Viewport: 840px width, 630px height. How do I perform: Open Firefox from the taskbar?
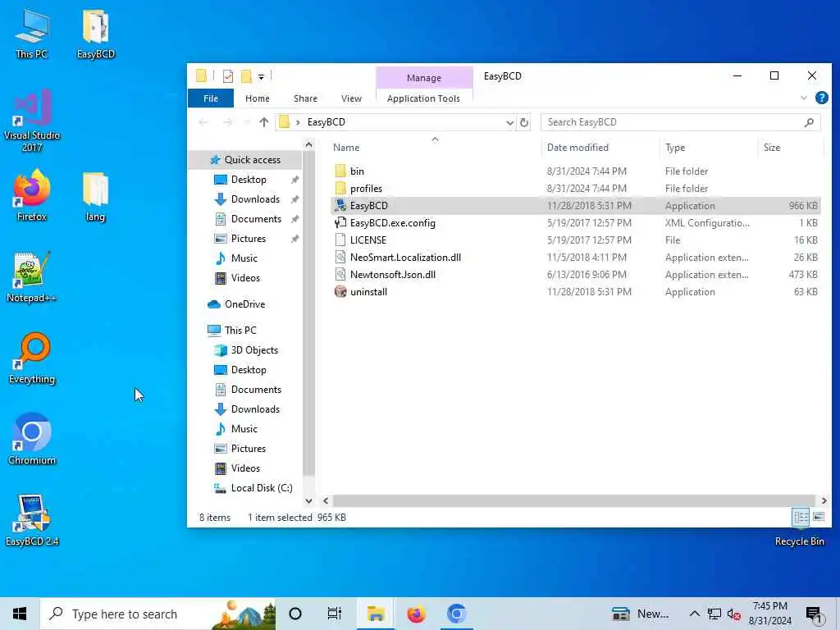tap(416, 614)
